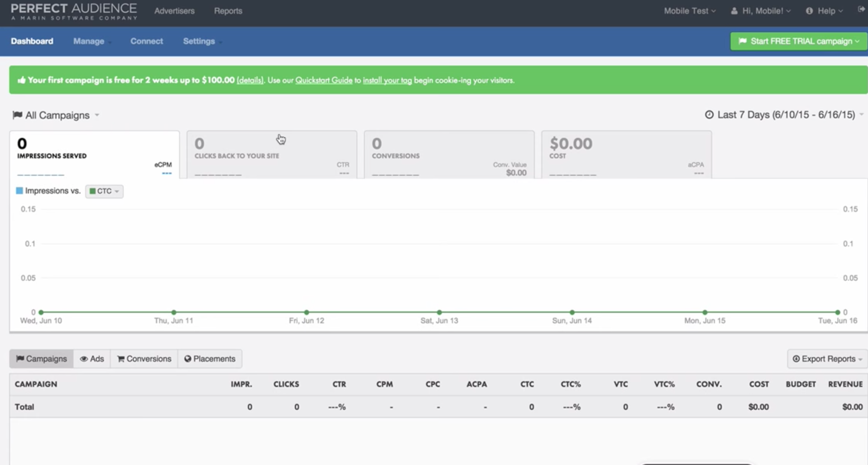Sort by the VTC% column header
Screen dimensions: 868x465
click(x=664, y=384)
